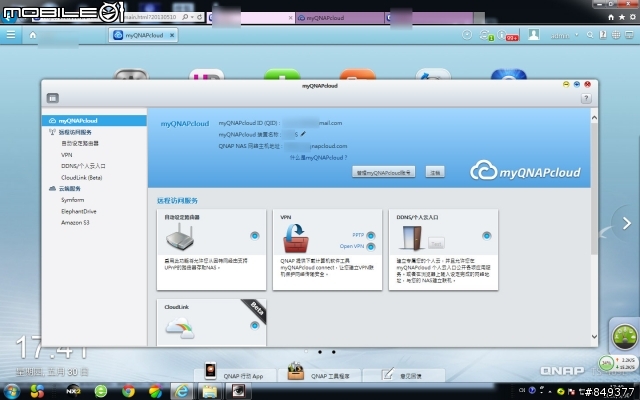Open VPN in left sidebar

[x=67, y=155]
